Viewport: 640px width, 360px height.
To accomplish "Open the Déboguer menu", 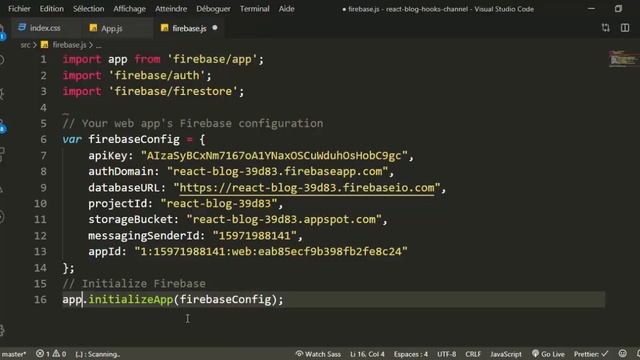I will point(213,9).
